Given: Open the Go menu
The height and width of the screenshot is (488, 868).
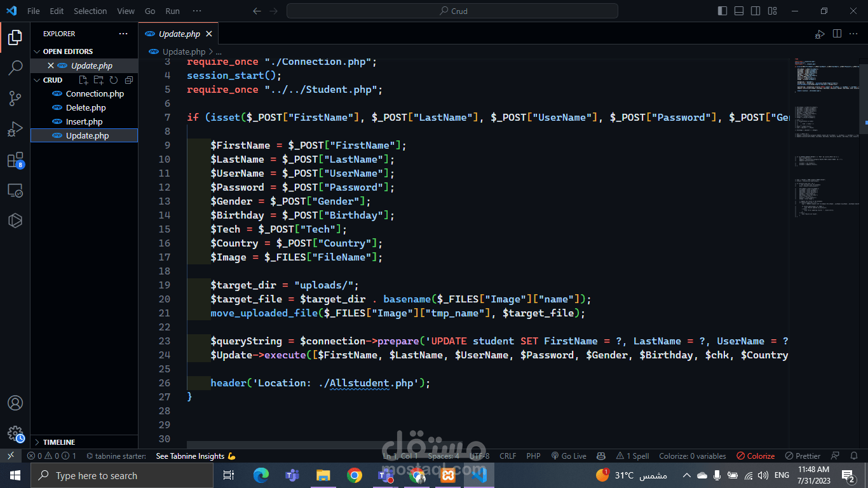Looking at the screenshot, I should pos(150,11).
